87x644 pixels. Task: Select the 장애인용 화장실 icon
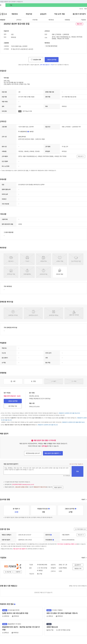pyautogui.click(x=54, y=313)
